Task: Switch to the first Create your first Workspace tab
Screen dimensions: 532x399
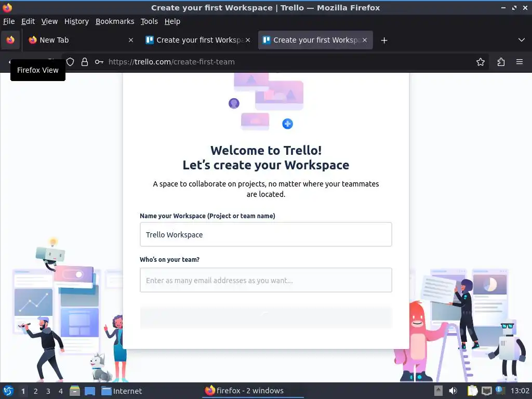Action: coord(198,40)
